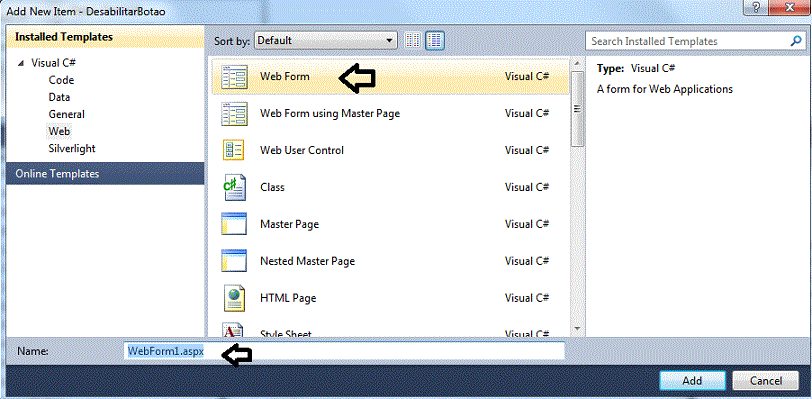Select the 'Master Page' template name
Image resolution: width=812 pixels, height=399 pixels.
pos(289,224)
